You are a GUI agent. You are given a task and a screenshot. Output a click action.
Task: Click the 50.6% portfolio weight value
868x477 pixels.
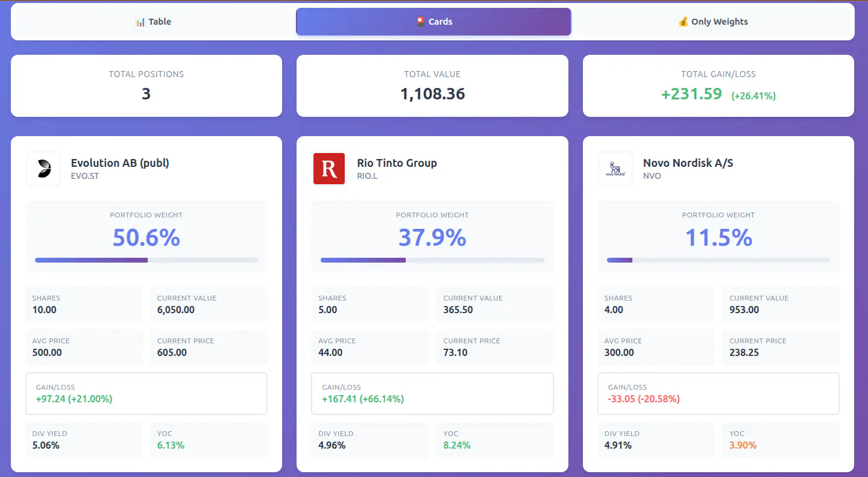(146, 237)
